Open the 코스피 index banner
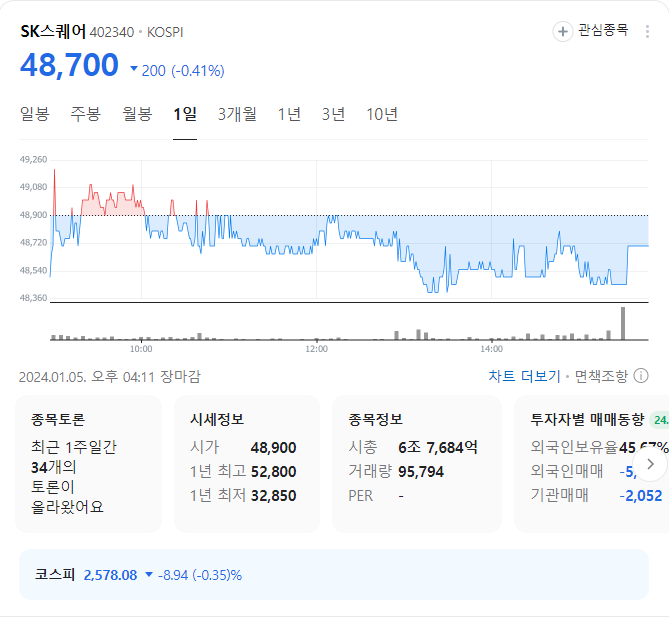Image resolution: width=669 pixels, height=617 pixels. tap(334, 574)
